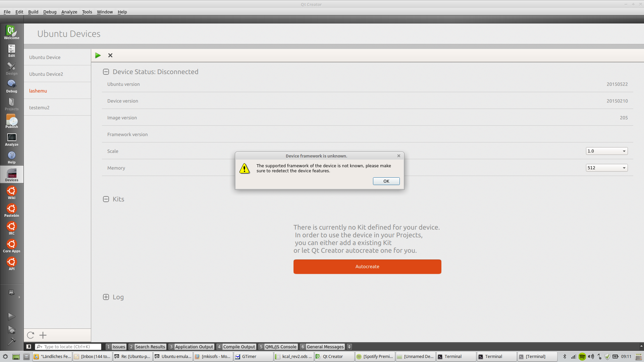
Task: Switch to Debug mode icon
Action: [x=11, y=86]
